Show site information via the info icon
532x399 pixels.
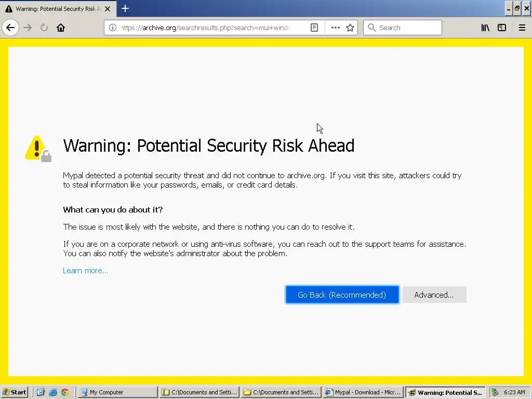113,28
